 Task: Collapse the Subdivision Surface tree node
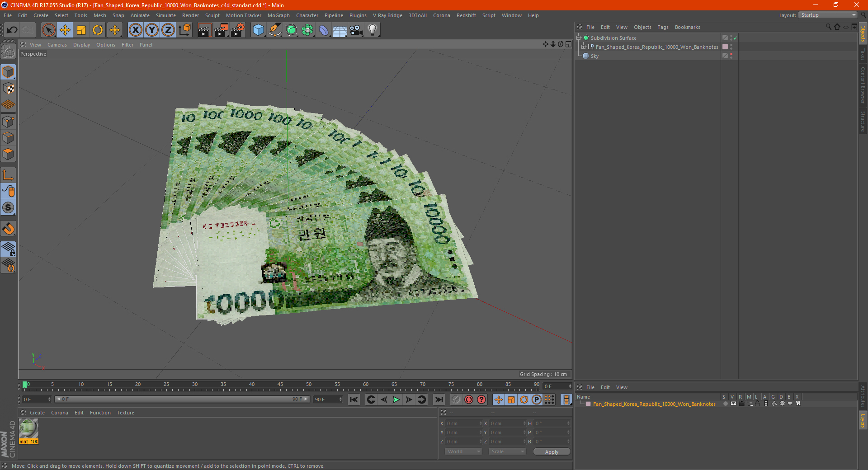[579, 38]
